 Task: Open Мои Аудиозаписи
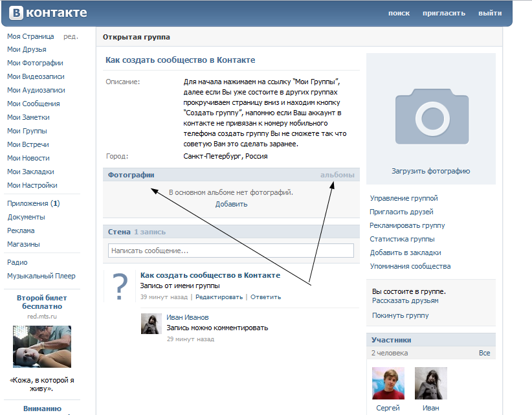(x=36, y=90)
